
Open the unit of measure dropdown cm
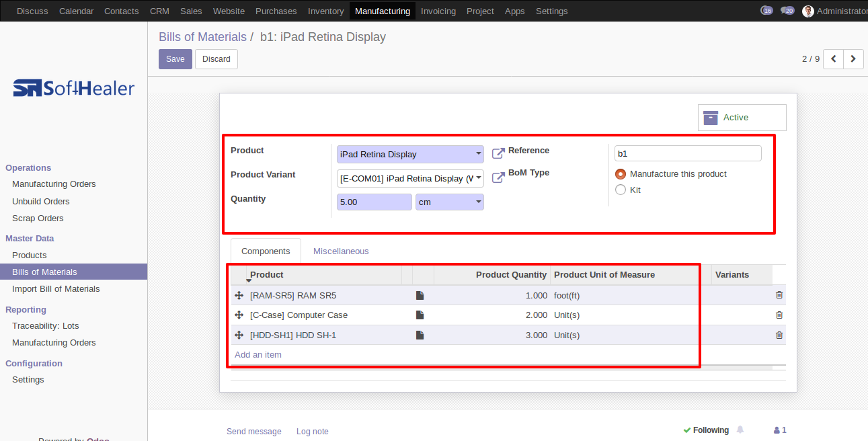tap(450, 202)
